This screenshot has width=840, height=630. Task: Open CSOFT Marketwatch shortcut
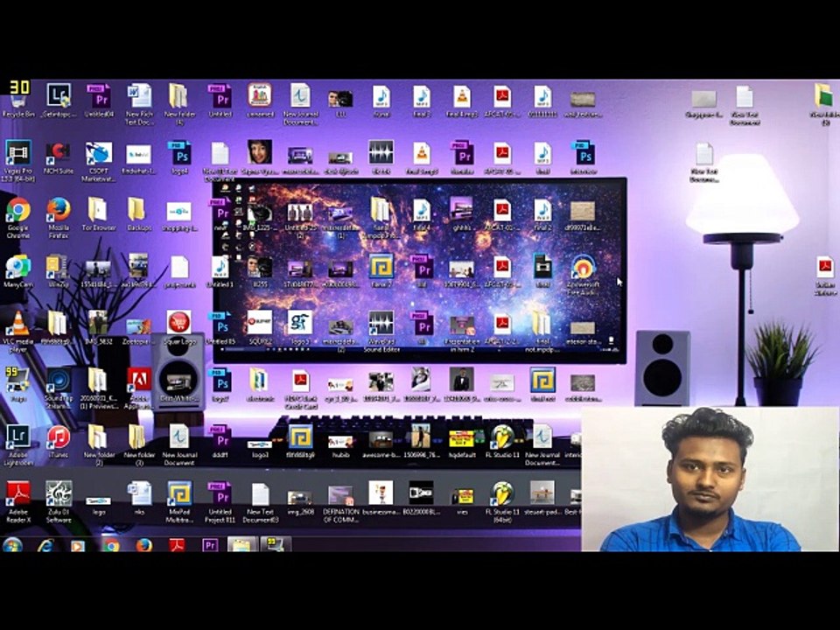[x=99, y=160]
